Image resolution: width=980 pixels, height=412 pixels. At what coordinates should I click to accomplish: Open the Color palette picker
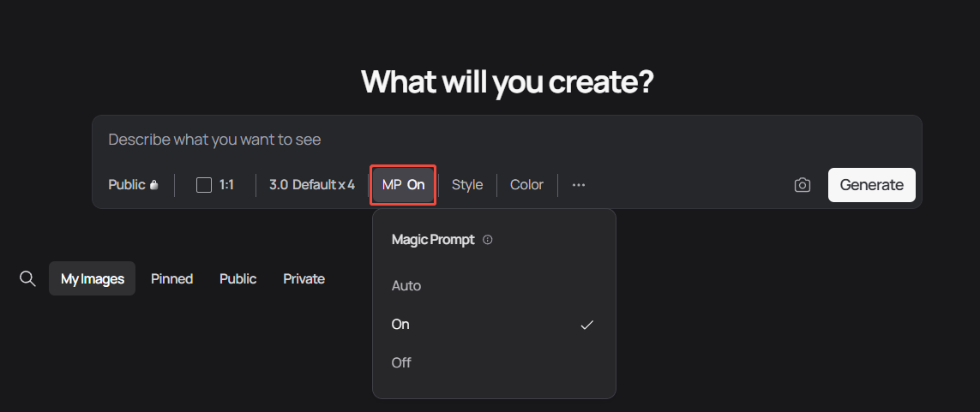tap(526, 185)
